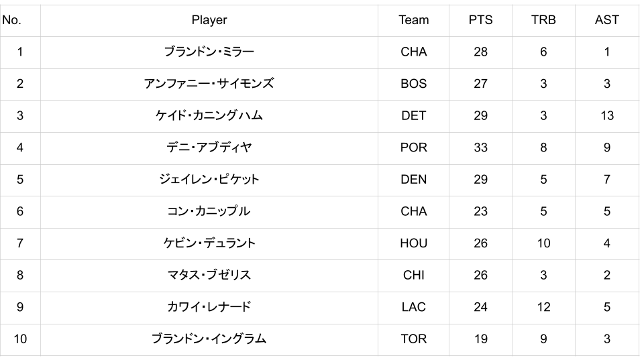Click the PTS column header
Viewport: 644px width, 362px height.
click(480, 20)
